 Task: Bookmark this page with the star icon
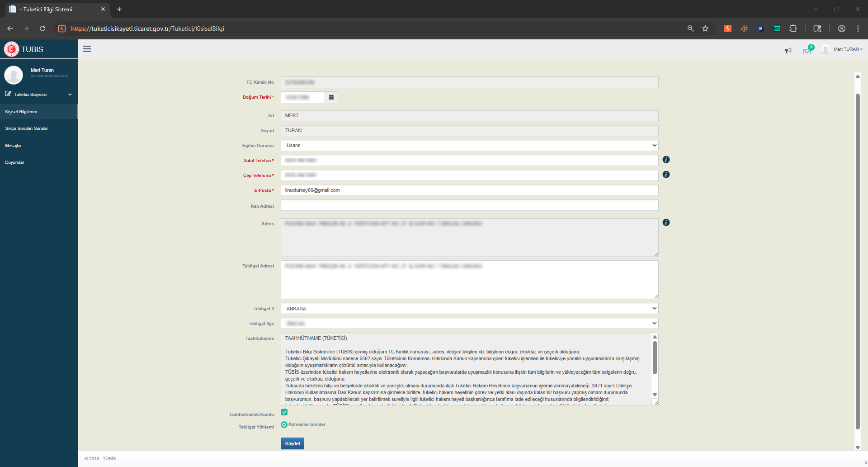[705, 29]
